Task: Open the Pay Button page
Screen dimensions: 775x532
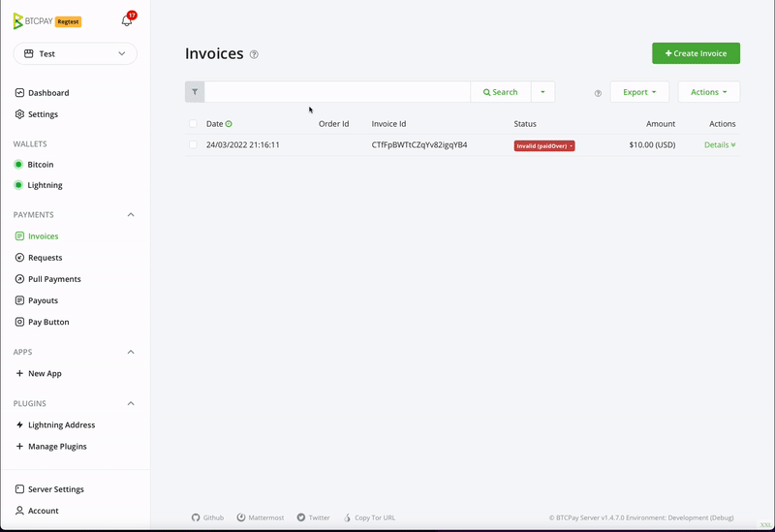Action: click(x=42, y=322)
